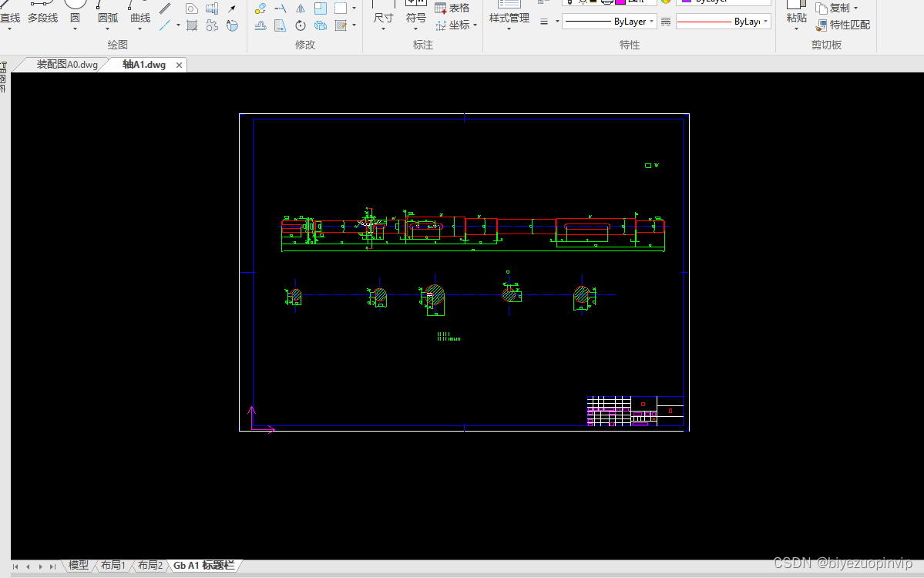Click the 3D box copy icon in 修改

(x=321, y=25)
